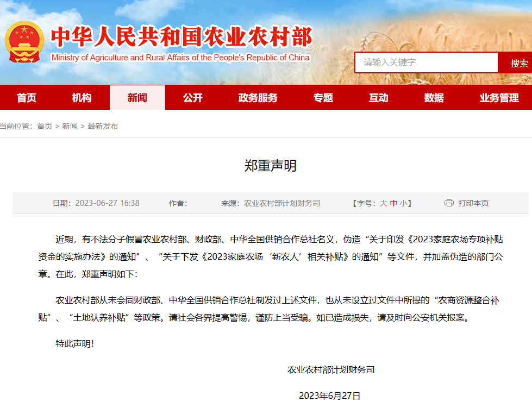Navigate to the 专题 menu item

pyautogui.click(x=323, y=98)
